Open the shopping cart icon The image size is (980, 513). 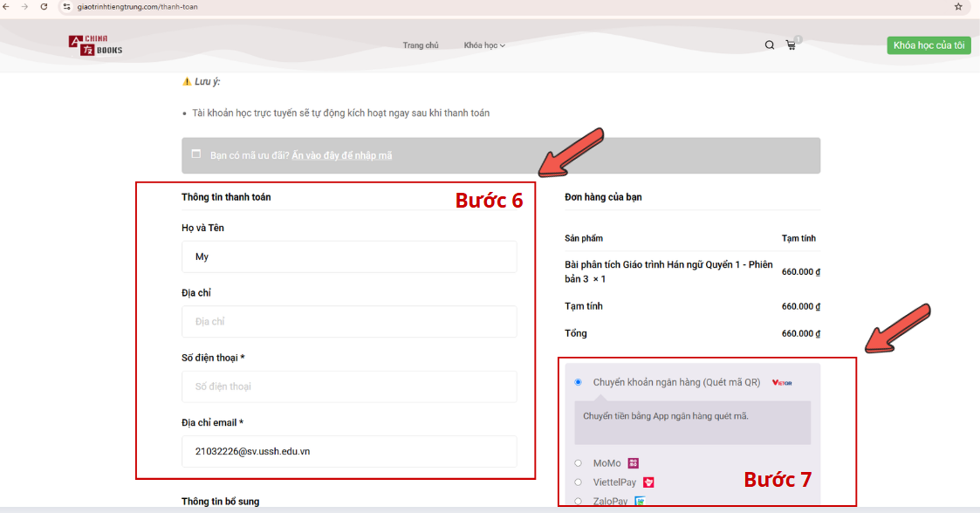(x=791, y=44)
